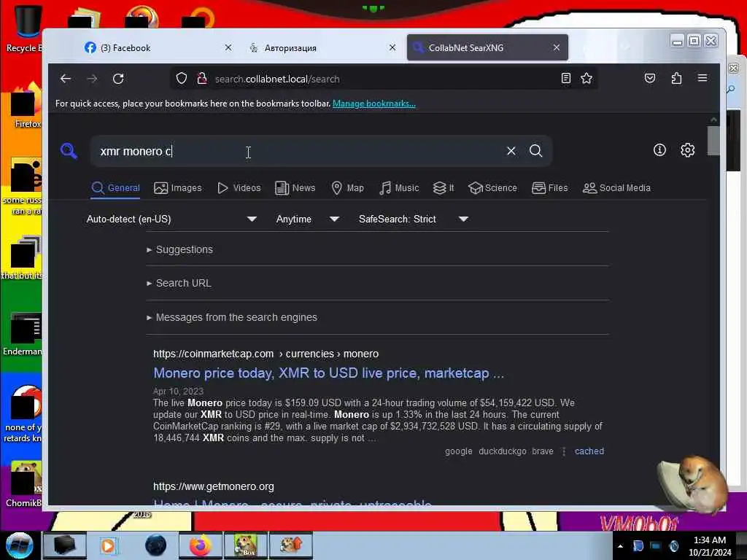Screen dimensions: 747x560
Task: Open the Monero price today result link
Action: [x=328, y=373]
